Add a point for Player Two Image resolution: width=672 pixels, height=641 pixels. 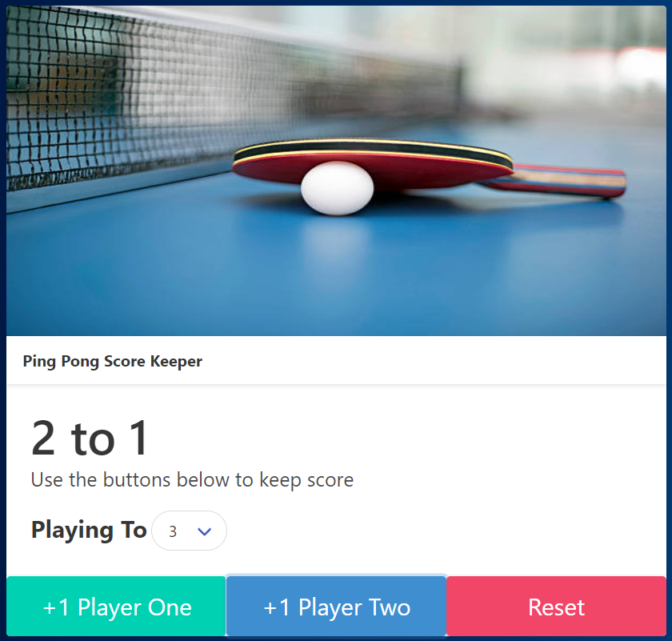337,607
